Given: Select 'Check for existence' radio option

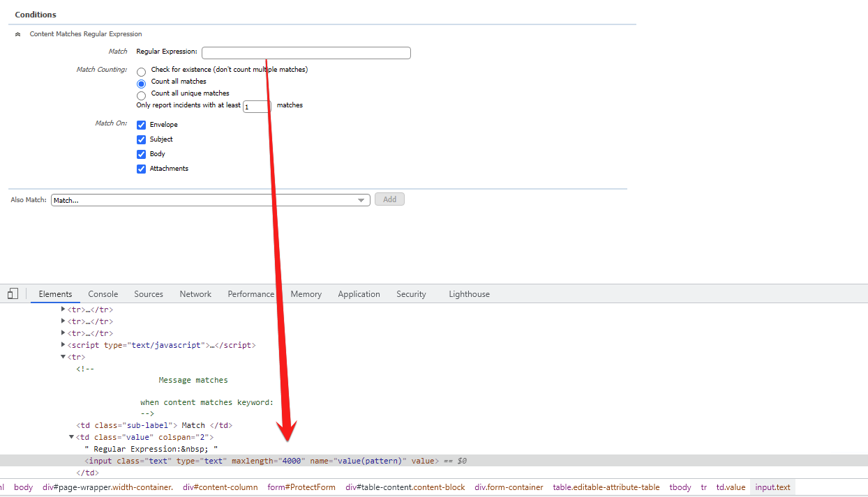Looking at the screenshot, I should click(x=142, y=72).
